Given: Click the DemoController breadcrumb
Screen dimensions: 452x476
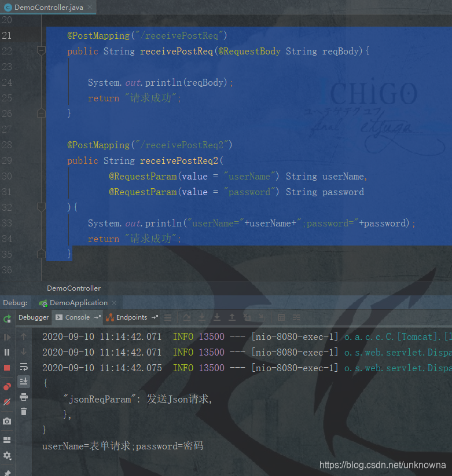Looking at the screenshot, I should [74, 288].
